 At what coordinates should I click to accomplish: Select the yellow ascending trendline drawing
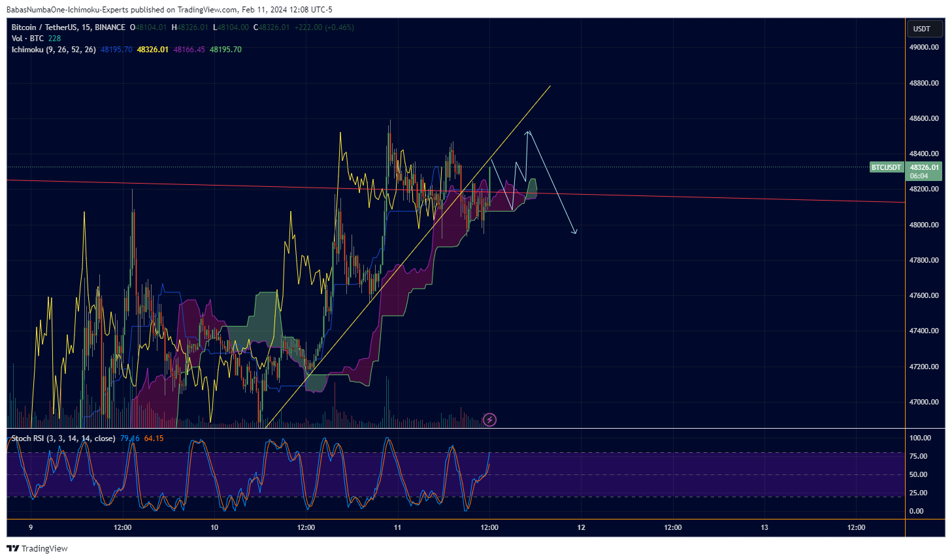coord(408,257)
